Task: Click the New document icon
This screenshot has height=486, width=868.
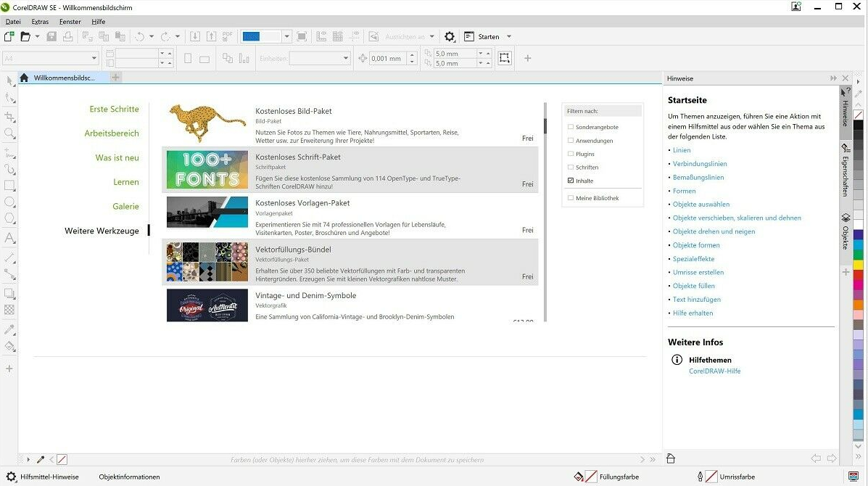Action: tap(9, 36)
